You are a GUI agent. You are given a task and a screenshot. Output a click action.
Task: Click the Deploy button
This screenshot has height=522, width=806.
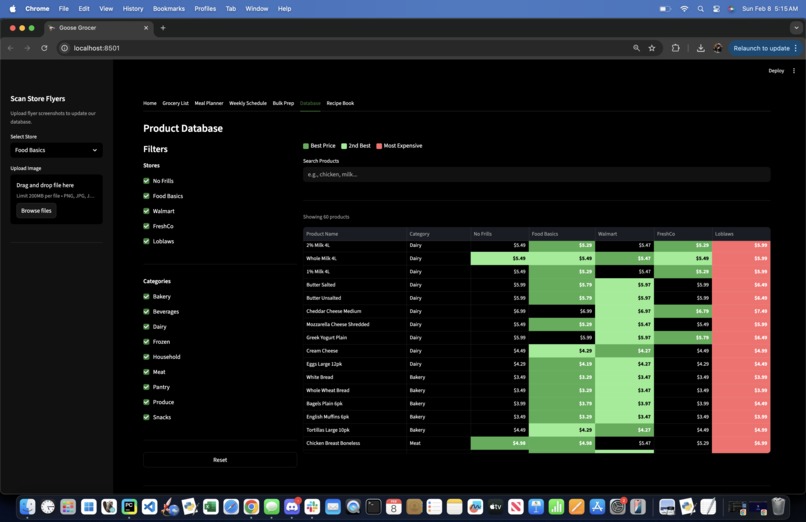pos(776,71)
